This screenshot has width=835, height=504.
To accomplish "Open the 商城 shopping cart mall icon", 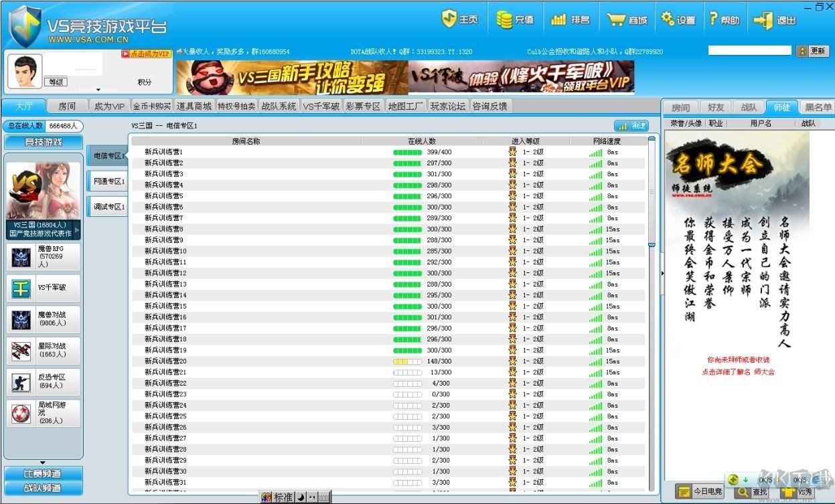I will point(615,19).
